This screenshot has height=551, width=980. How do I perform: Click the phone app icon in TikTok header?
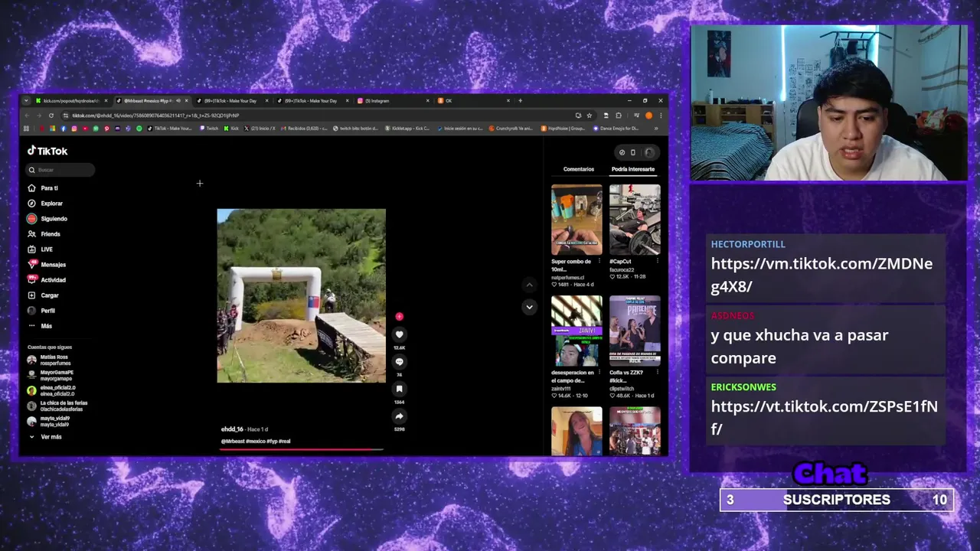click(633, 152)
